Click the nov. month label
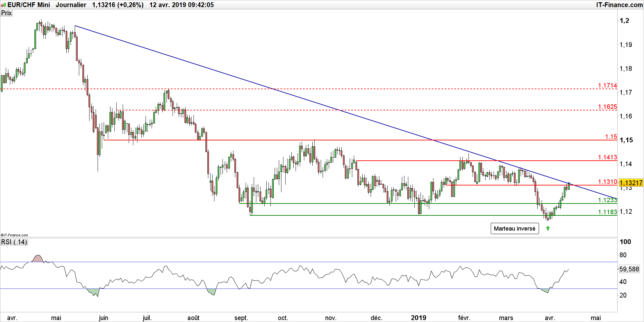This screenshot has width=644, height=322. (331, 318)
